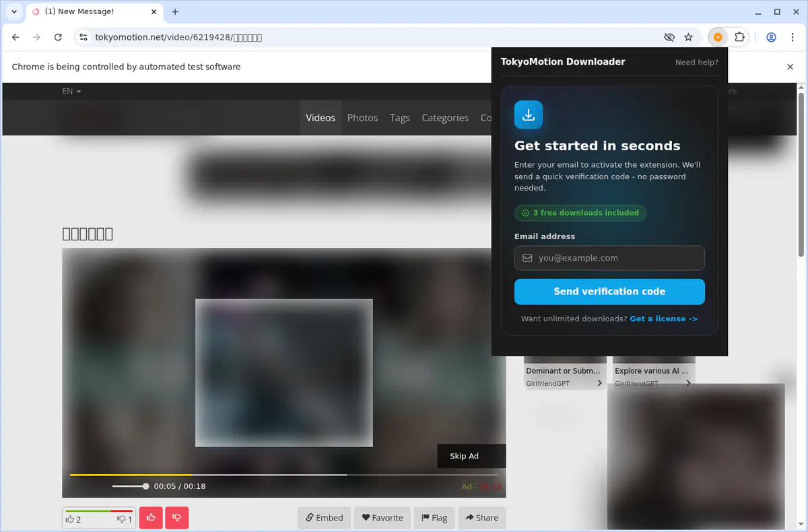Open the Categories menu item
The height and width of the screenshot is (532, 808).
[445, 118]
